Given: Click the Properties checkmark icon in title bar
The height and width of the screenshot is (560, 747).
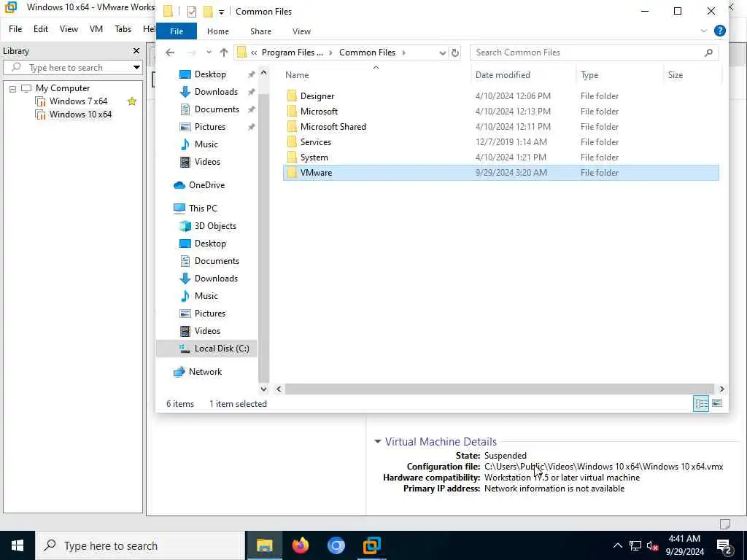Looking at the screenshot, I should point(192,12).
